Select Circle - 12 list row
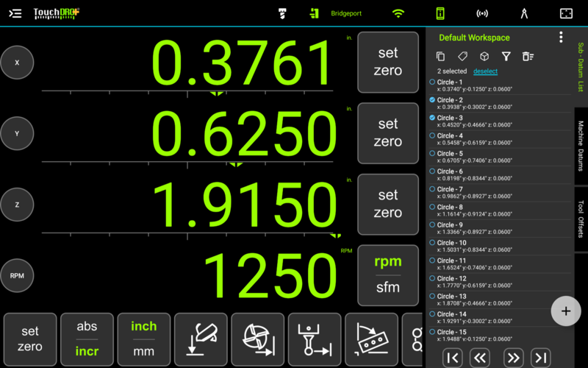 coord(500,282)
